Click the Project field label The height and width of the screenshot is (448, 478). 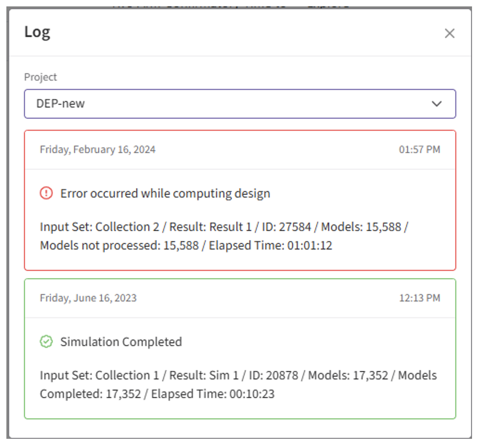[41, 77]
